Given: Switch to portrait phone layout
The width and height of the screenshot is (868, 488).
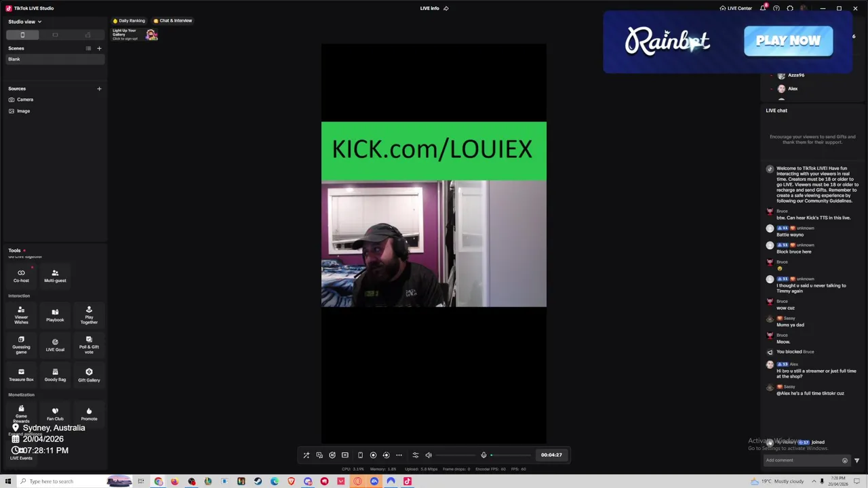Looking at the screenshot, I should (x=22, y=35).
